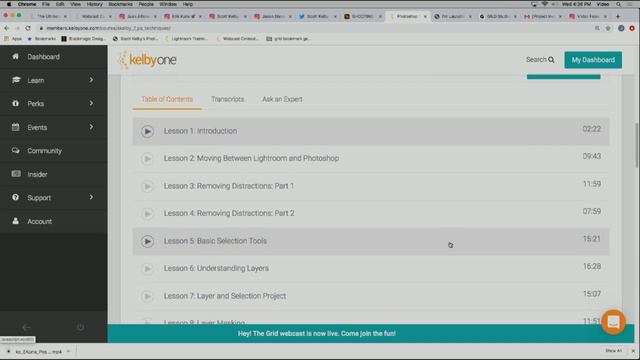This screenshot has height=360, width=640.
Task: Click the Wi-Fi status icon
Action: click(x=544, y=4)
